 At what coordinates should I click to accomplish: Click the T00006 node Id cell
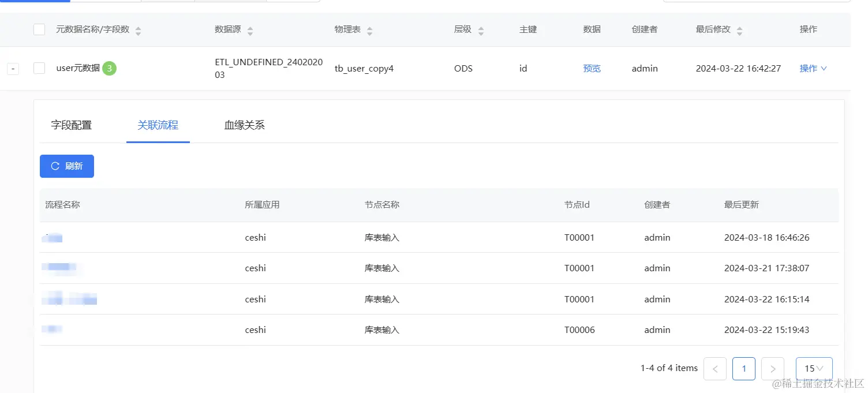pyautogui.click(x=579, y=330)
